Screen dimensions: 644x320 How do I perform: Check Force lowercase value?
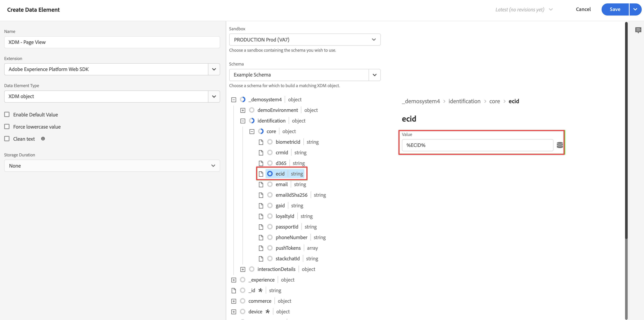click(7, 126)
